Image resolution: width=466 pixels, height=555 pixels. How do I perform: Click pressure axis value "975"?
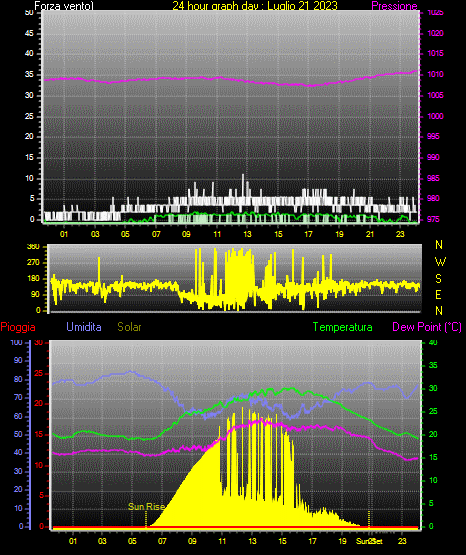click(x=433, y=219)
